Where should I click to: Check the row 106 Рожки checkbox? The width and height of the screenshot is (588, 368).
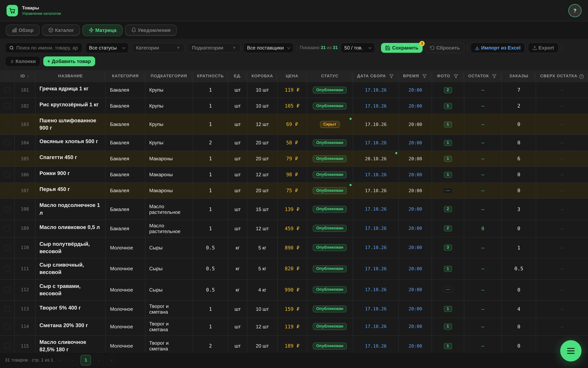click(x=7, y=175)
